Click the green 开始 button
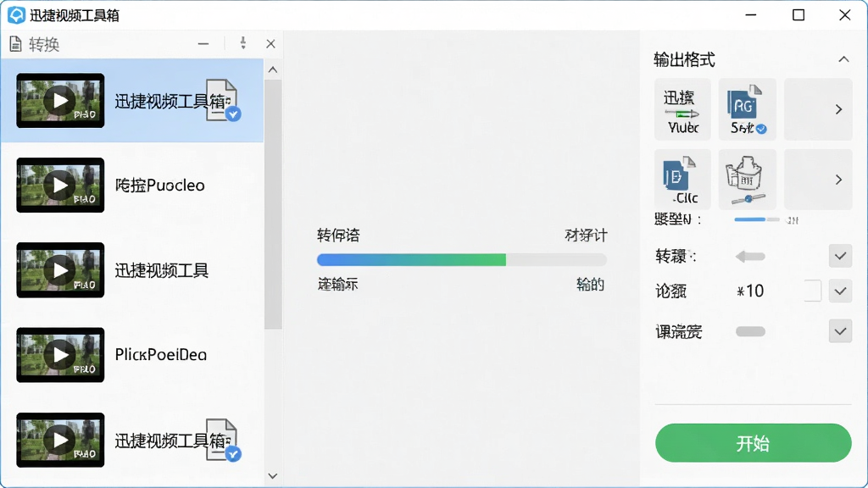Viewport: 868px width, 488px height. click(753, 442)
